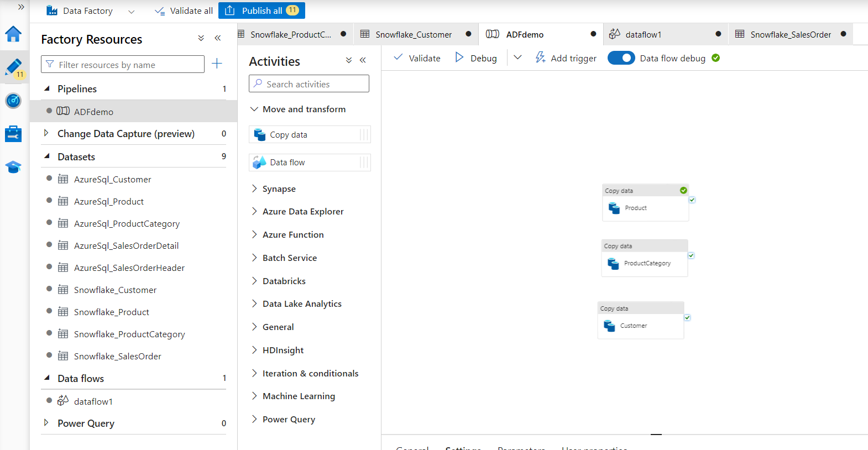Open the Debug options dropdown arrow

(x=517, y=57)
